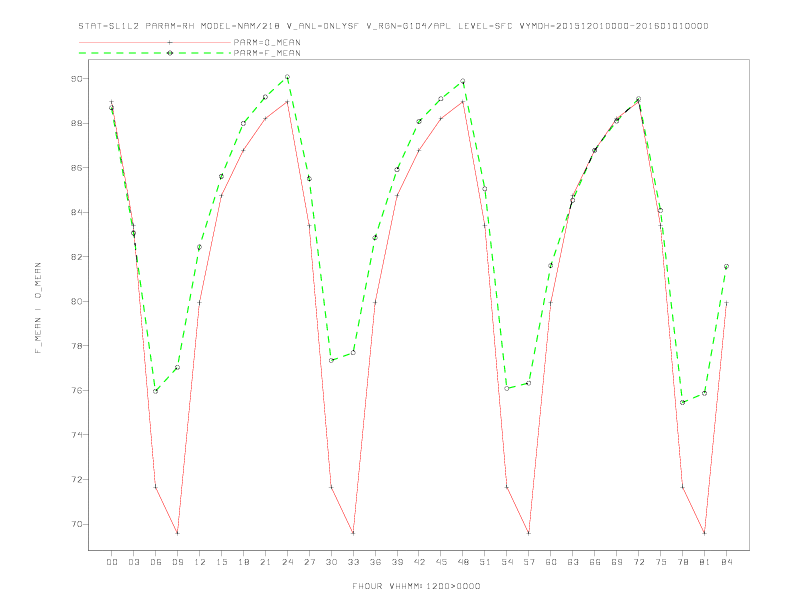
Task: Click x-axis tick label 30
Action: (x=331, y=562)
